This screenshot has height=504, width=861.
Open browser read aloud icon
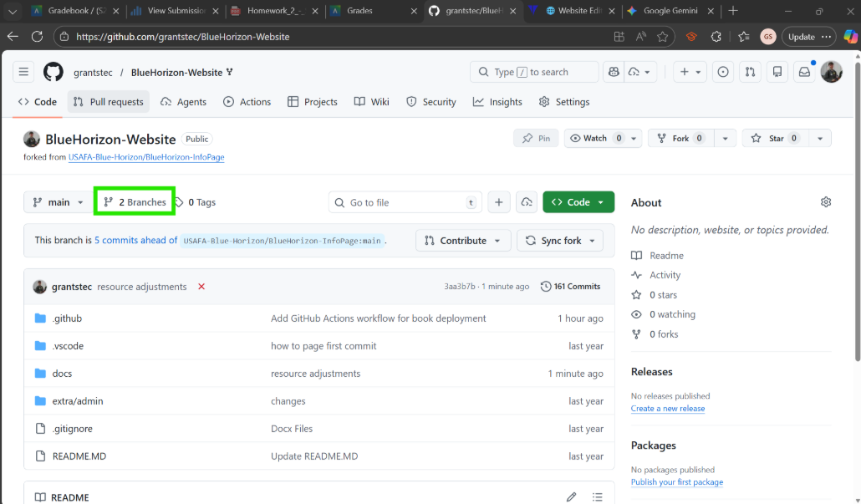641,37
